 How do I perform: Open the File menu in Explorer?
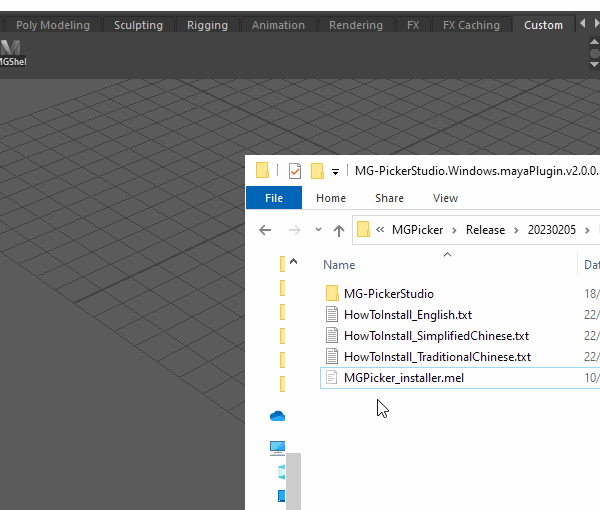(x=274, y=198)
